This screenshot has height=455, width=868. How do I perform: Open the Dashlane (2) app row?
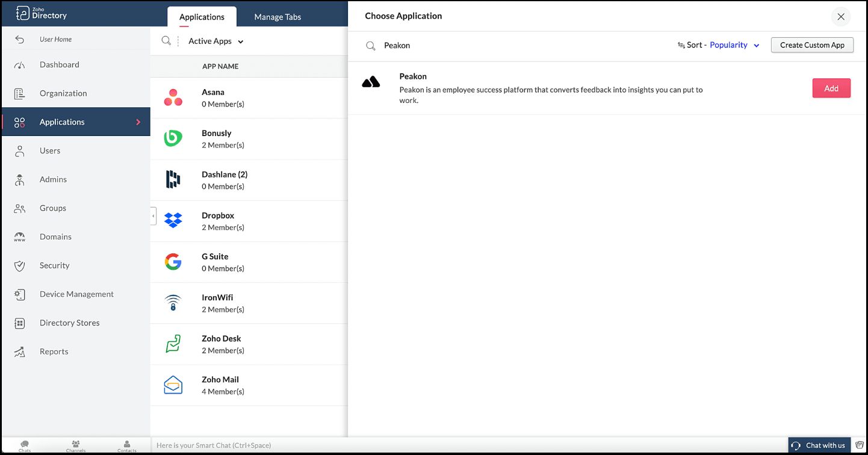[249, 180]
